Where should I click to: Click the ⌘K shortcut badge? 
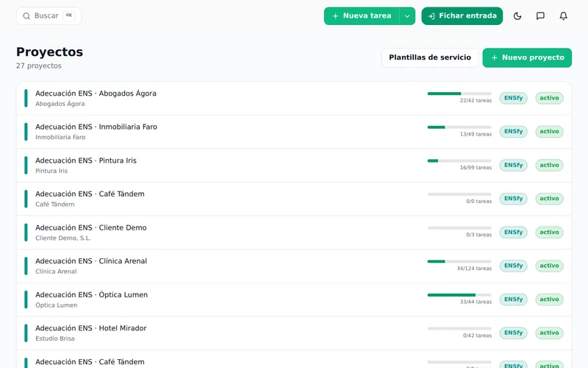coord(69,15)
